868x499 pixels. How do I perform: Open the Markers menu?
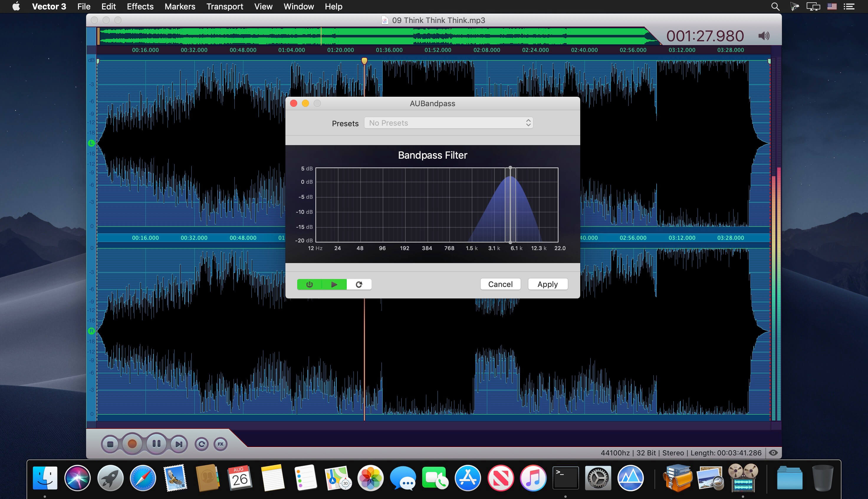180,6
